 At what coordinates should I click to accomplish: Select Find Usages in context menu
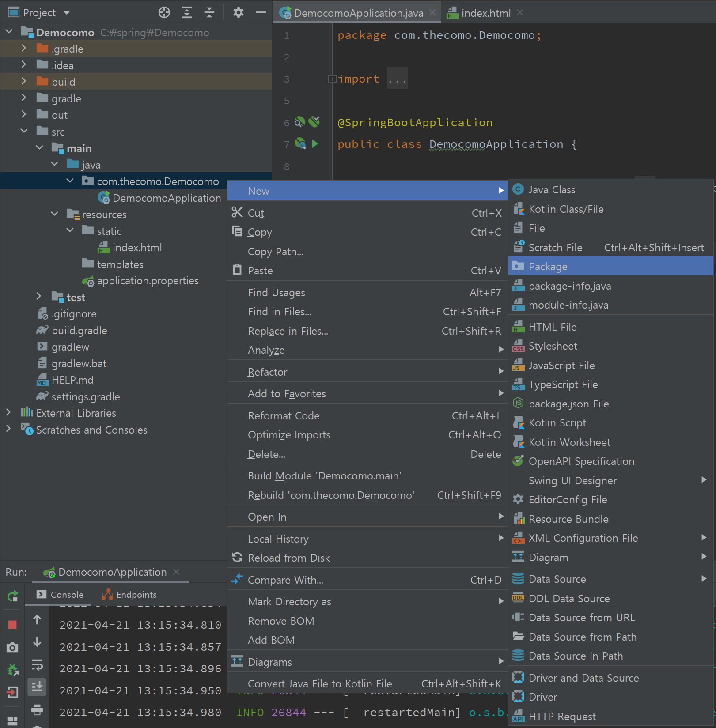coord(367,292)
